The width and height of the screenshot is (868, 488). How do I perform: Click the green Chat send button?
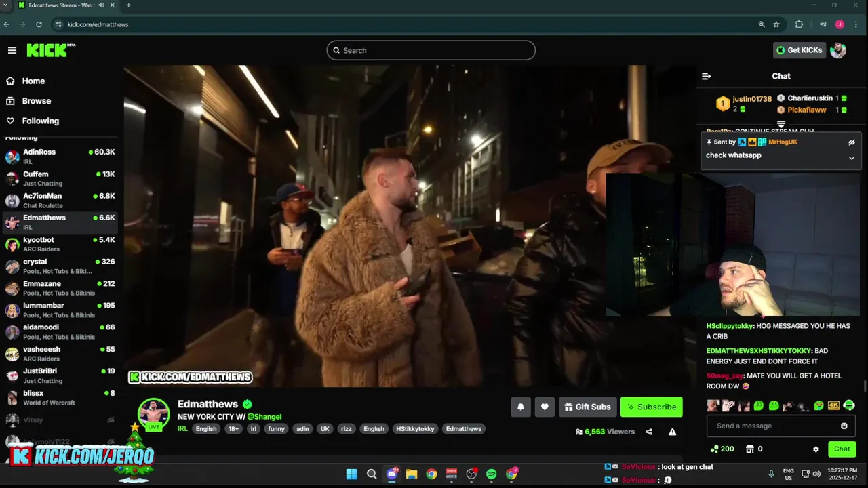pyautogui.click(x=842, y=449)
